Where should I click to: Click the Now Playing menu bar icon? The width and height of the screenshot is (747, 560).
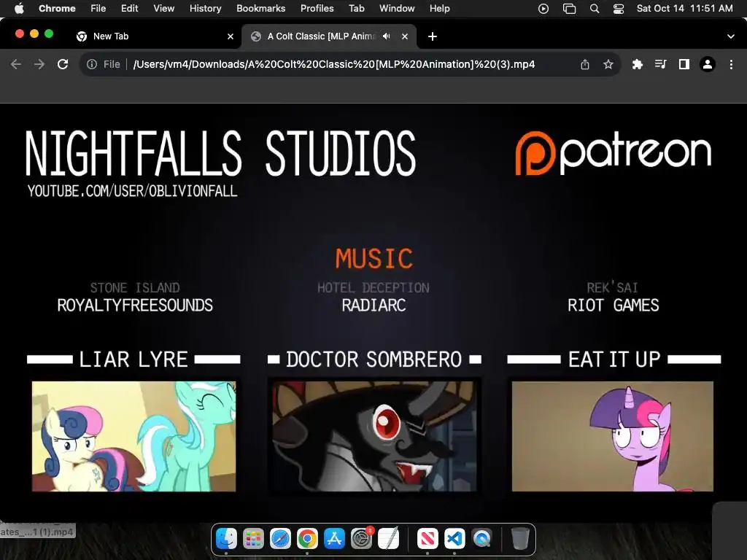tap(543, 9)
